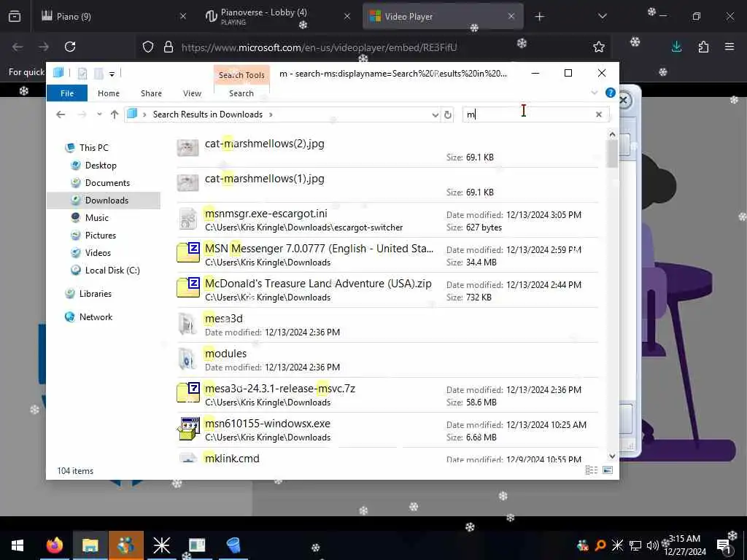Select Local Disk (C:) in navigation pane
This screenshot has height=560, width=747.
[x=112, y=271]
